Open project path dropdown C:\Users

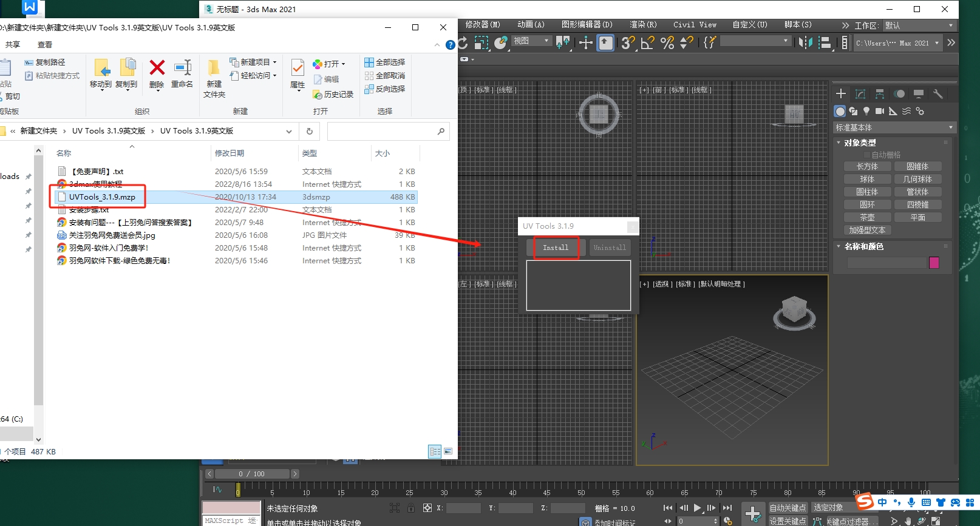[x=897, y=43]
